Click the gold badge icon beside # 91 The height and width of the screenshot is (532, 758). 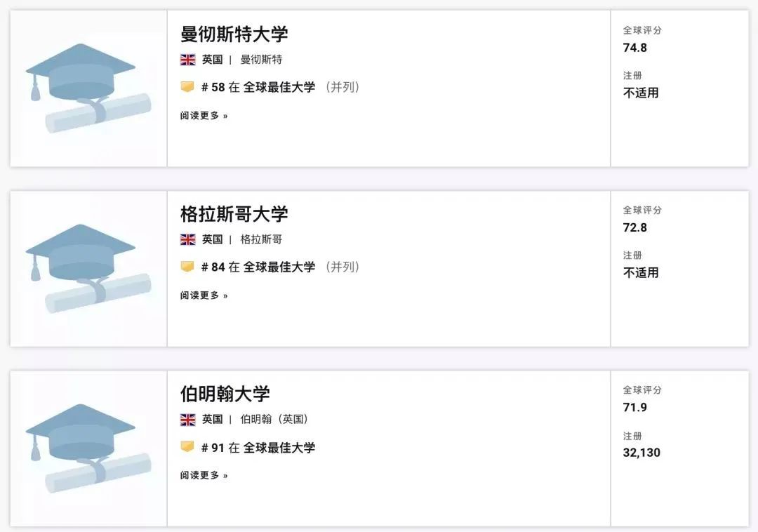(x=187, y=447)
